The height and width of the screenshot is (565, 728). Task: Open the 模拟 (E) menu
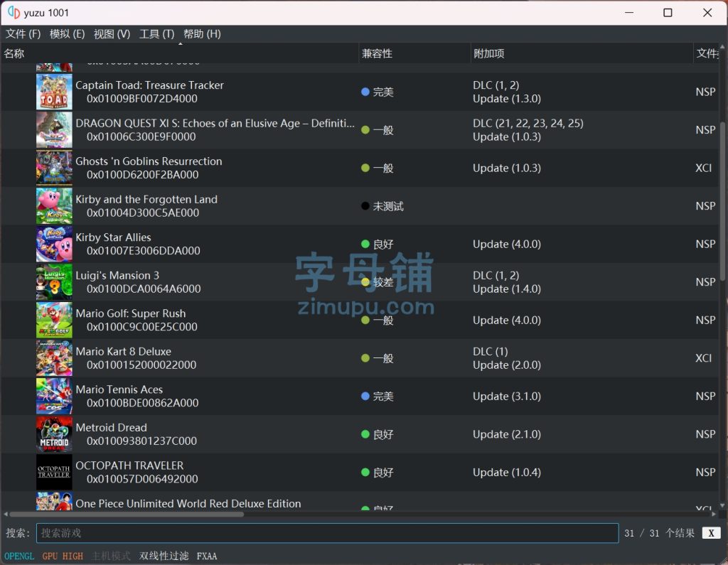(67, 34)
